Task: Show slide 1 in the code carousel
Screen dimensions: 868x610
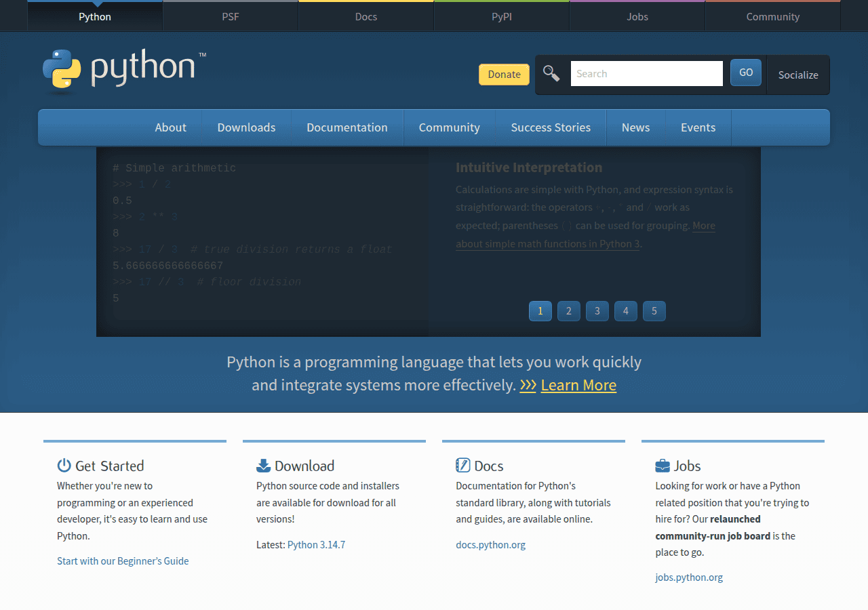Action: (540, 311)
